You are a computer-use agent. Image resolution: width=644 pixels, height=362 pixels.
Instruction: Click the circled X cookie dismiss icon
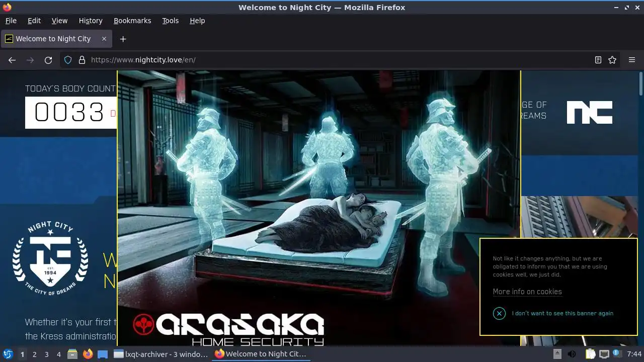(x=499, y=313)
